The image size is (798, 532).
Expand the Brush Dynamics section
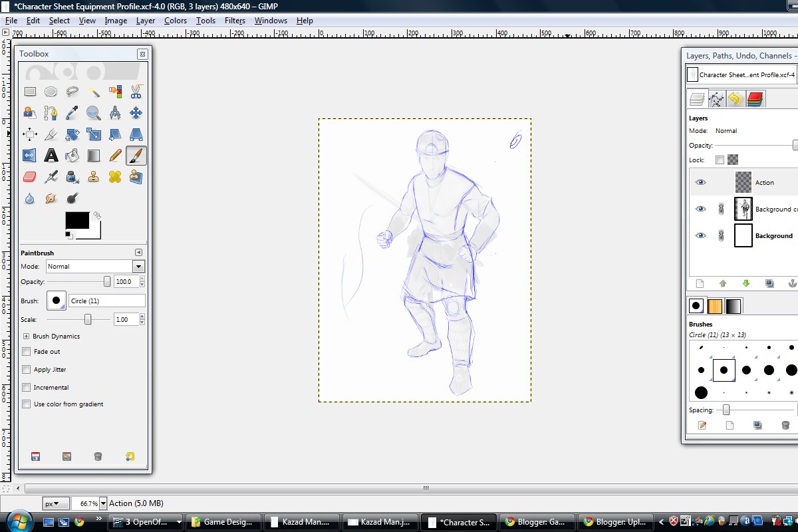pyautogui.click(x=27, y=336)
